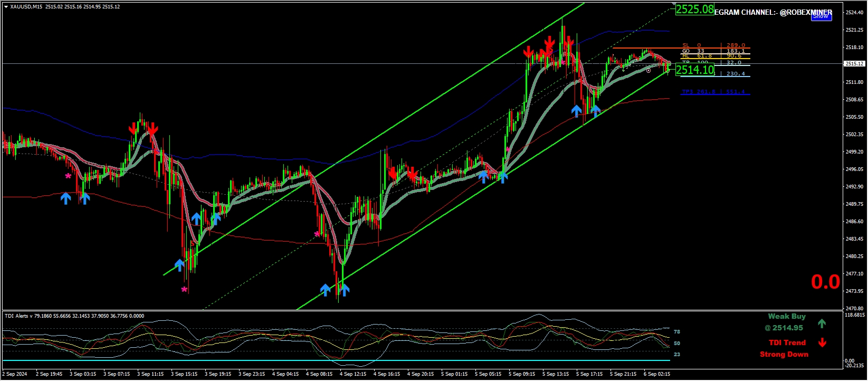
Task: Click the 3 Sep 23:15 time label
Action: click(252, 374)
